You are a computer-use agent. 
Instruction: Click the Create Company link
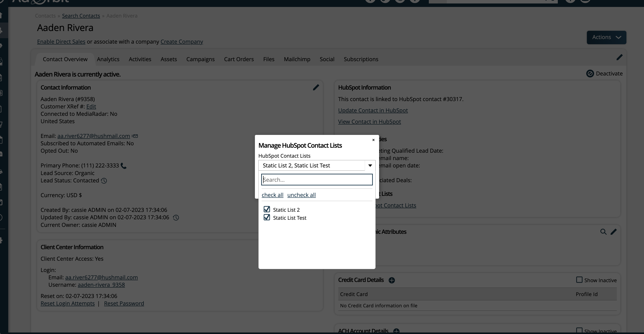182,42
